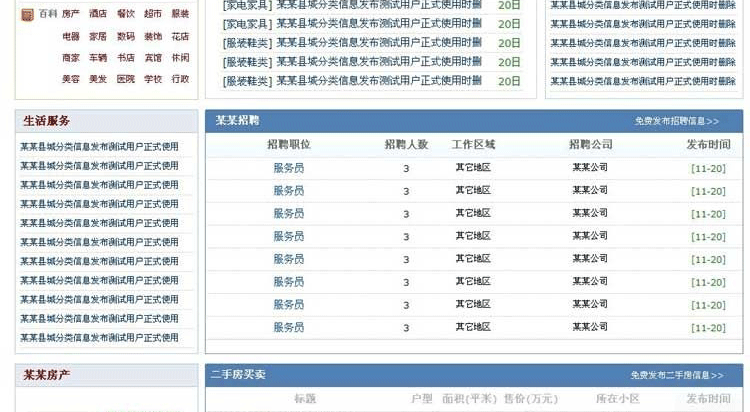Select the 车辆 category link
Viewport: 750px width, 412px height.
tap(98, 58)
